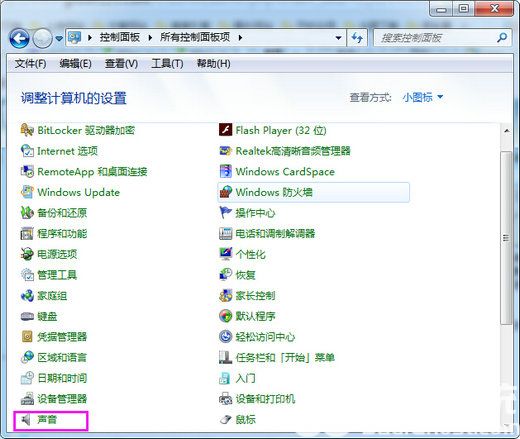The width and height of the screenshot is (520, 439).
Task: Expand the arrow after 所有控制面板项 breadcrumb
Action: tap(240, 38)
